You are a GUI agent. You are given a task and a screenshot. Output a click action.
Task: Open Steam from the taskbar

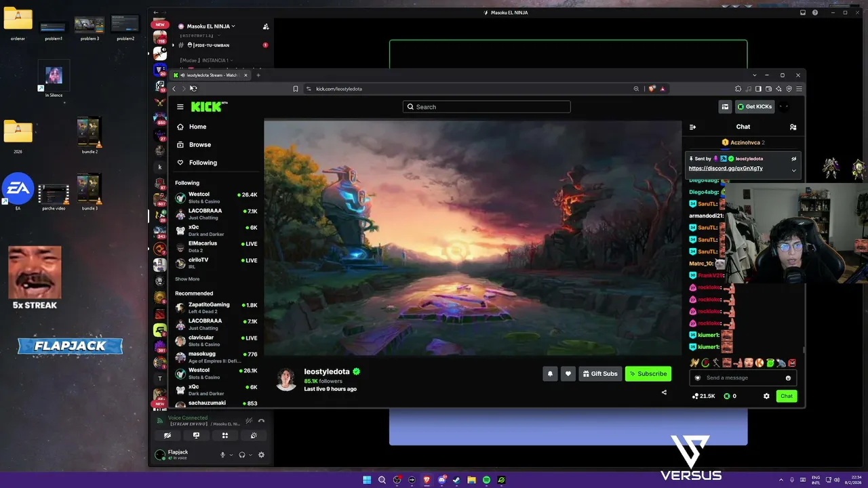[456, 480]
